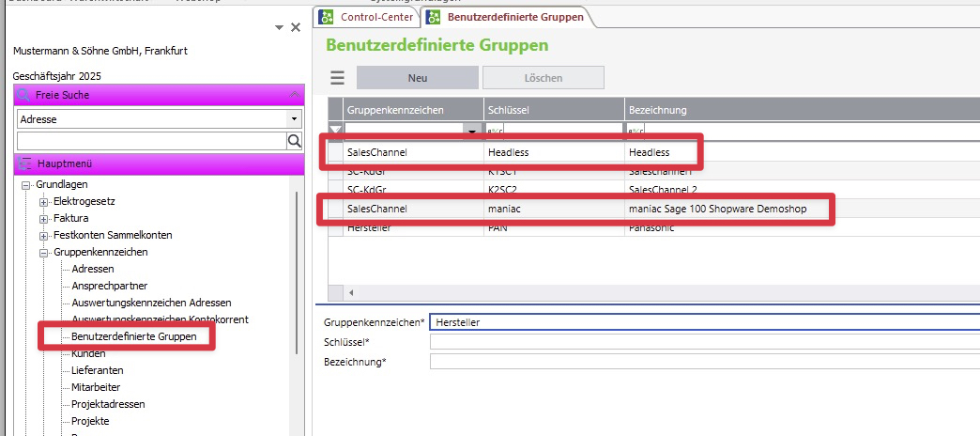Click the Neu button
The height and width of the screenshot is (436, 980).
418,78
